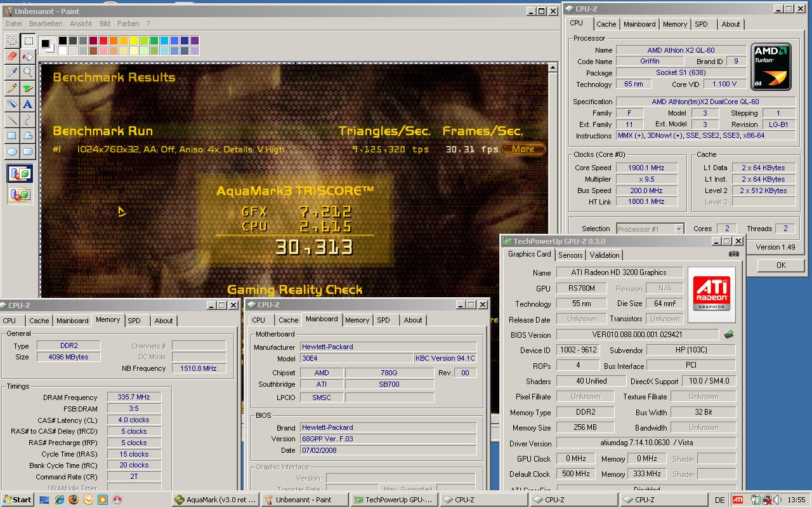Viewport: 812px width, 508px height.
Task: Click the taskbar clock showing 13:55
Action: [796, 500]
